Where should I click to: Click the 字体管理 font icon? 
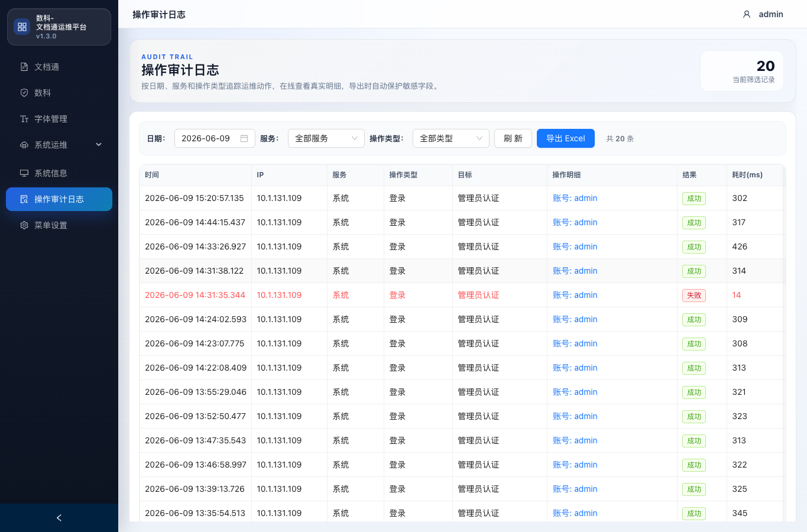point(24,119)
